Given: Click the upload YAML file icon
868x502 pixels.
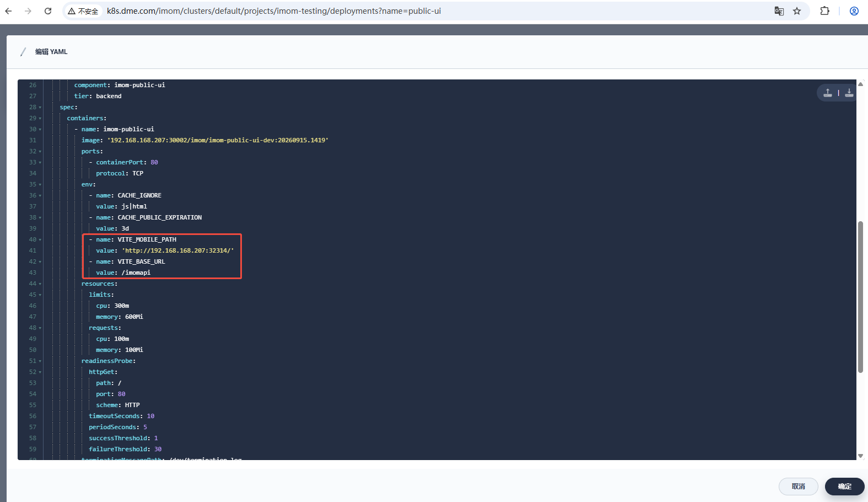Looking at the screenshot, I should coord(828,93).
